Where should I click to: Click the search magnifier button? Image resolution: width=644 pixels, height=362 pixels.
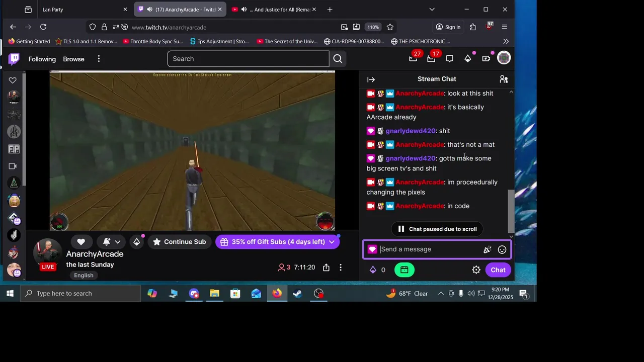click(x=338, y=59)
